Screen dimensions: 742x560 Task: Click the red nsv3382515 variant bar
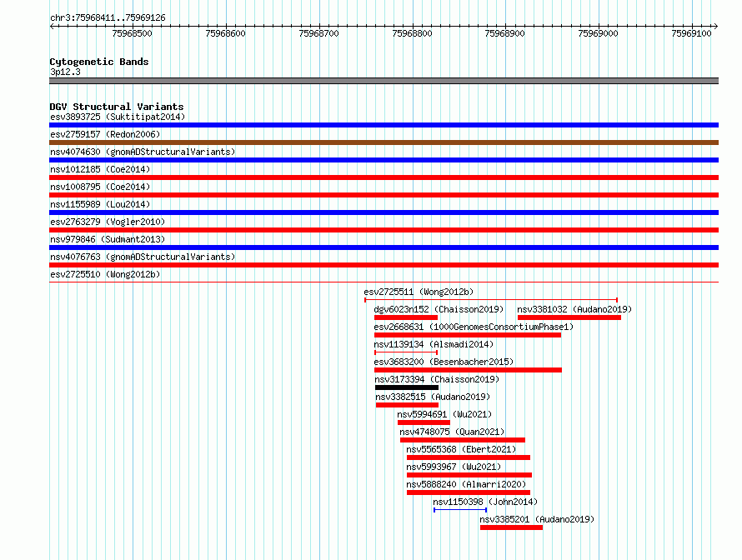[408, 405]
